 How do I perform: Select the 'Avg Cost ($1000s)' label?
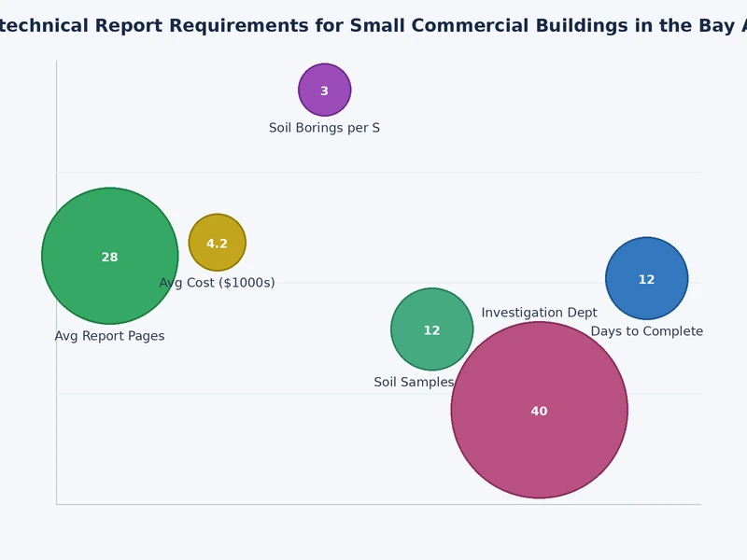coord(218,283)
